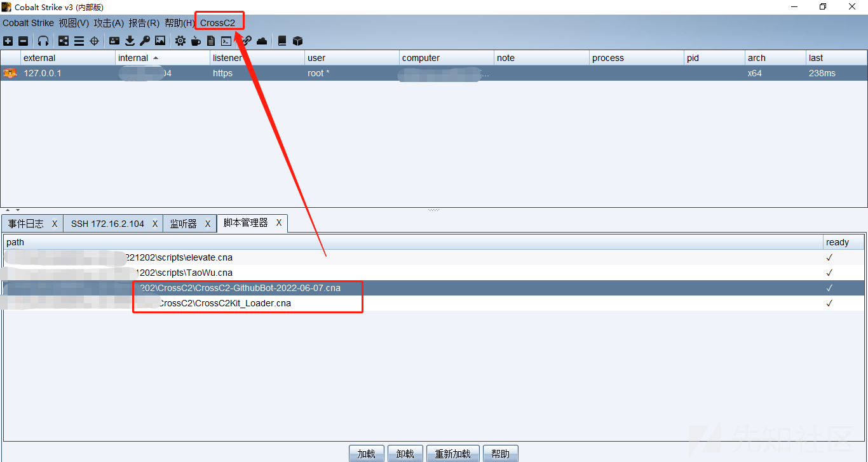
Task: Open the 攻击(A) menu
Action: pos(109,23)
